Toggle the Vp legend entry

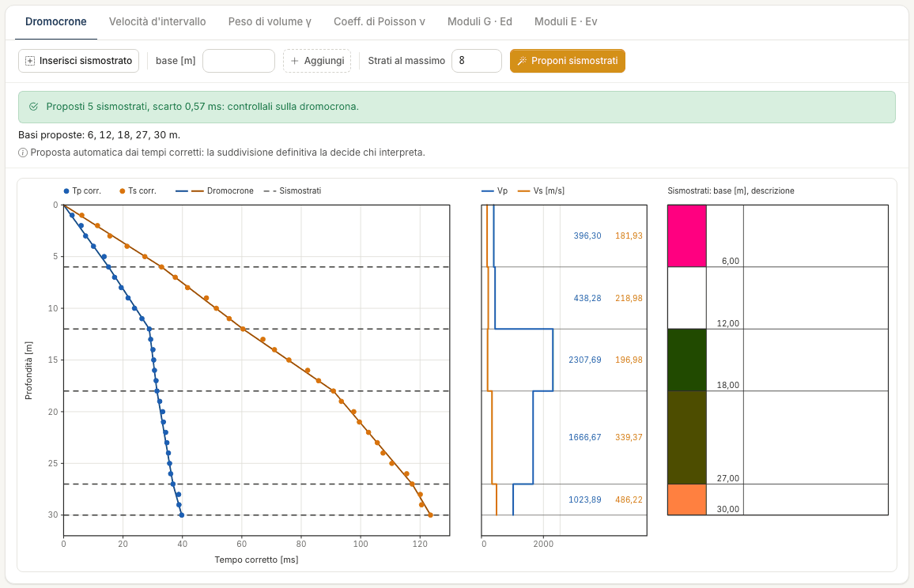pos(495,190)
